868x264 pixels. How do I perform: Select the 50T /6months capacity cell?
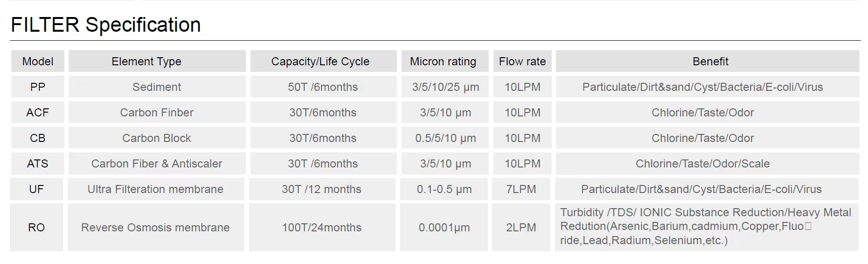(x=323, y=87)
